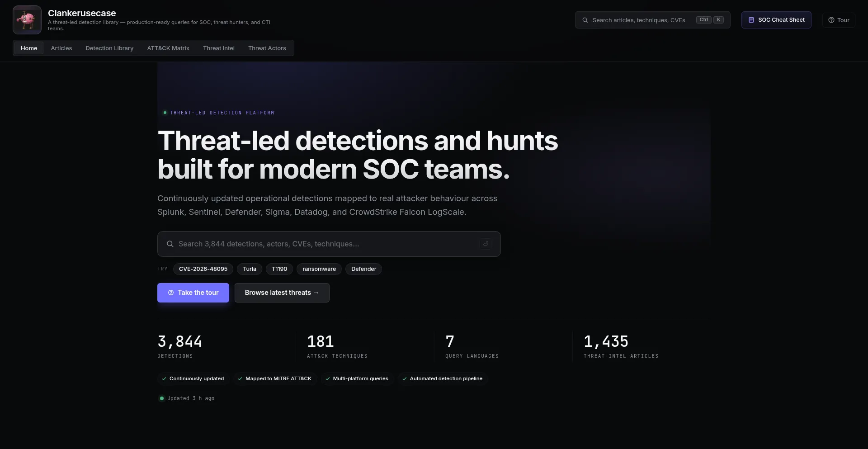Click the Threat-led detections headline
868x449 pixels.
(358, 155)
